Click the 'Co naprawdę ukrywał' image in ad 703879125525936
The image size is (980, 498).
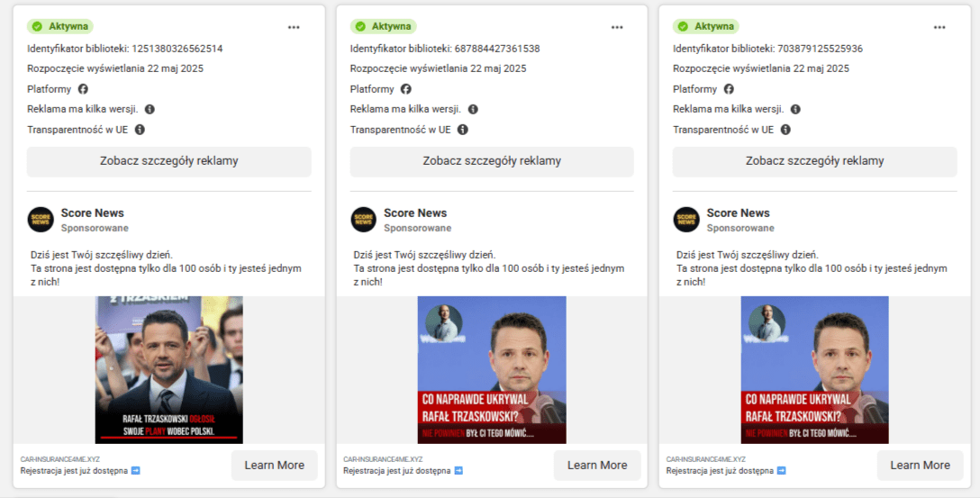pos(814,370)
